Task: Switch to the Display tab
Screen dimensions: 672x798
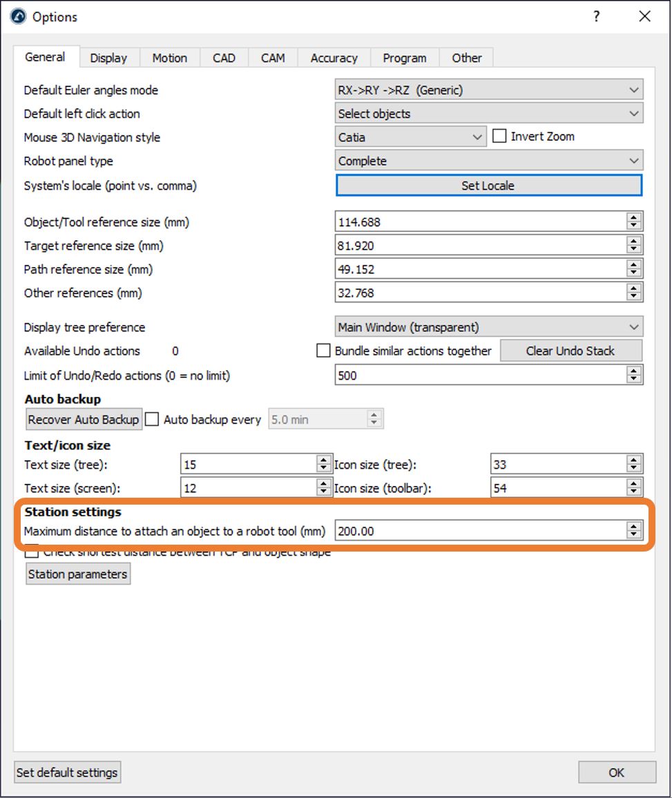Action: click(108, 58)
